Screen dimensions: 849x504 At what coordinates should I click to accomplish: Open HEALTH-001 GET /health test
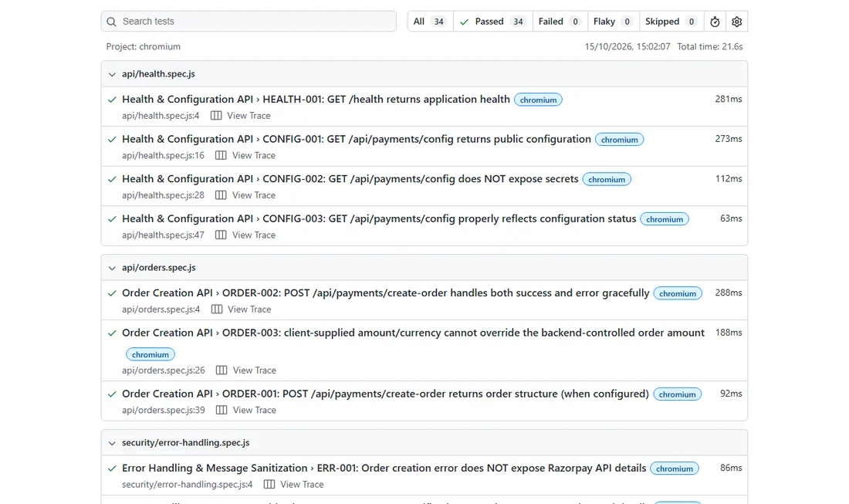point(316,99)
